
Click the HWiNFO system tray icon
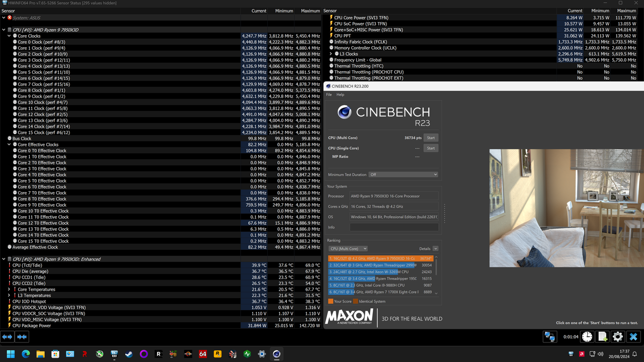[571, 354]
